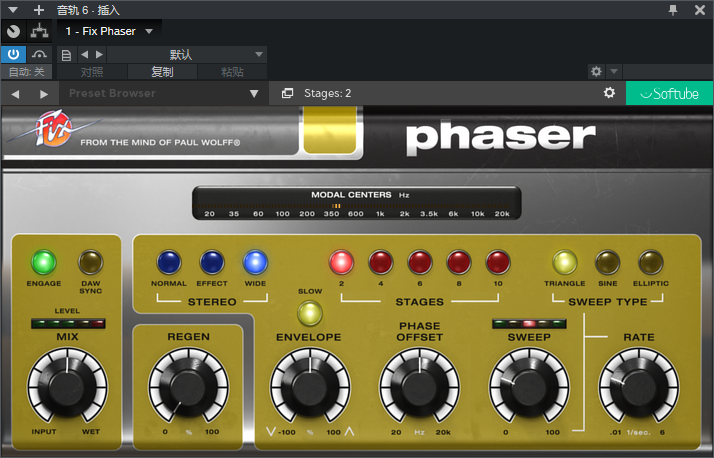714x458 pixels.
Task: Select WIDE stereo mode
Action: click(255, 263)
